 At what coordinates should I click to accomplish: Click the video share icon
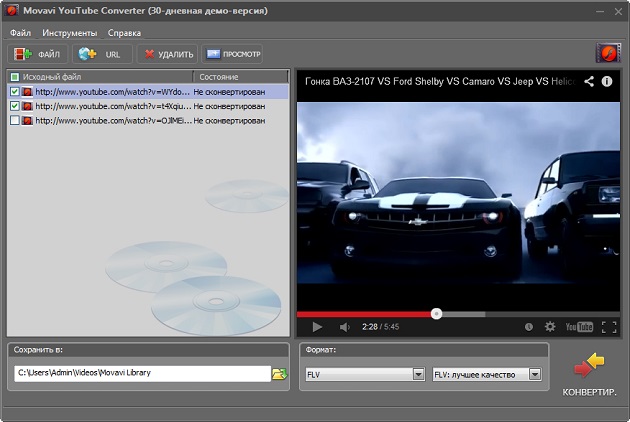(589, 82)
